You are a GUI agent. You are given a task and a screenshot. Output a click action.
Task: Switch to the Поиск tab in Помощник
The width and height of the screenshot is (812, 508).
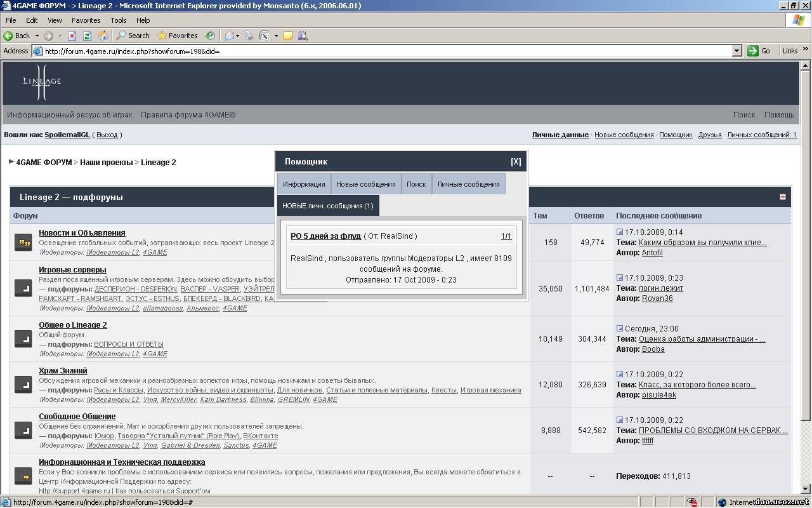pos(416,184)
